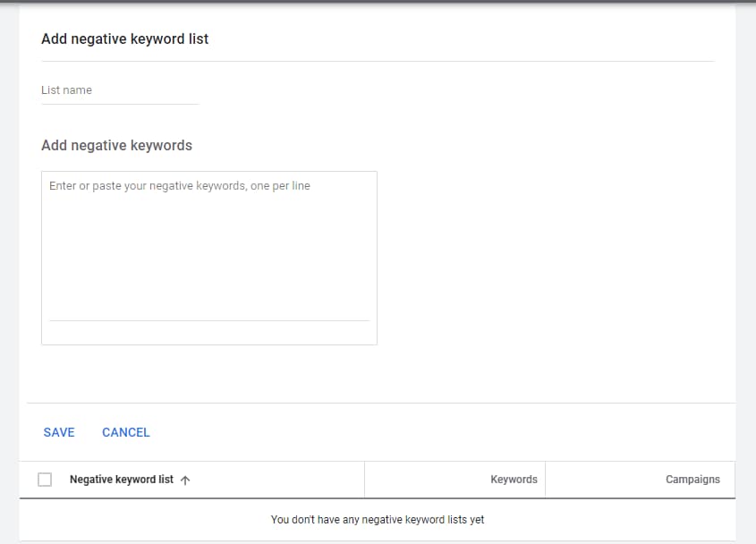Sort by Negative keyword list column
The width and height of the screenshot is (756, 544).
click(x=122, y=480)
